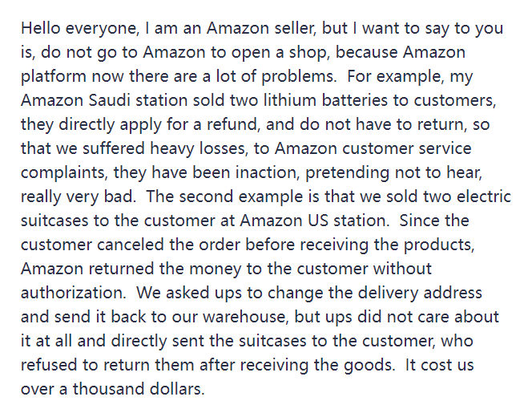532x409 pixels.
Task: Click the phrase "suffered heavy losses"
Action: click(165, 148)
